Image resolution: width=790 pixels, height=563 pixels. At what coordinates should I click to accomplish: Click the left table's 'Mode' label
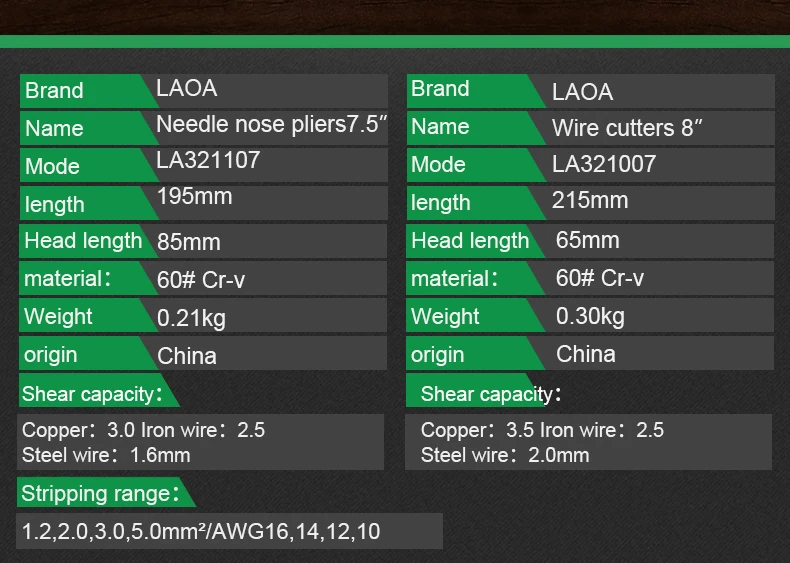coord(52,167)
